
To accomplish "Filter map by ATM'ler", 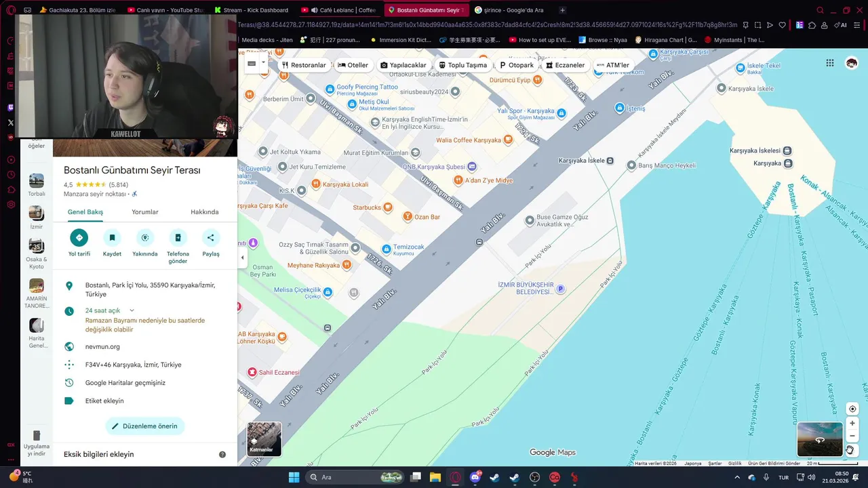I will click(x=612, y=65).
